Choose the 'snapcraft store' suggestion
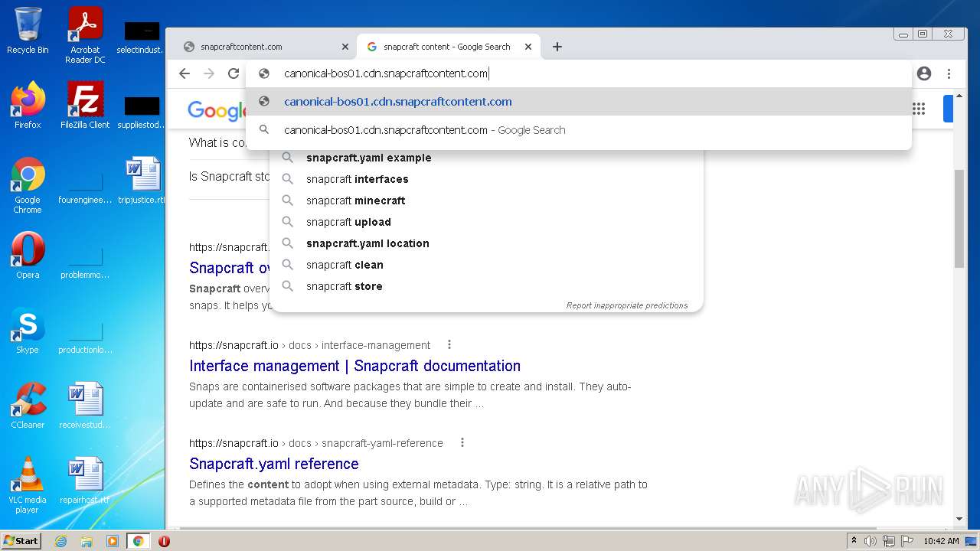980x551 pixels. [486, 286]
